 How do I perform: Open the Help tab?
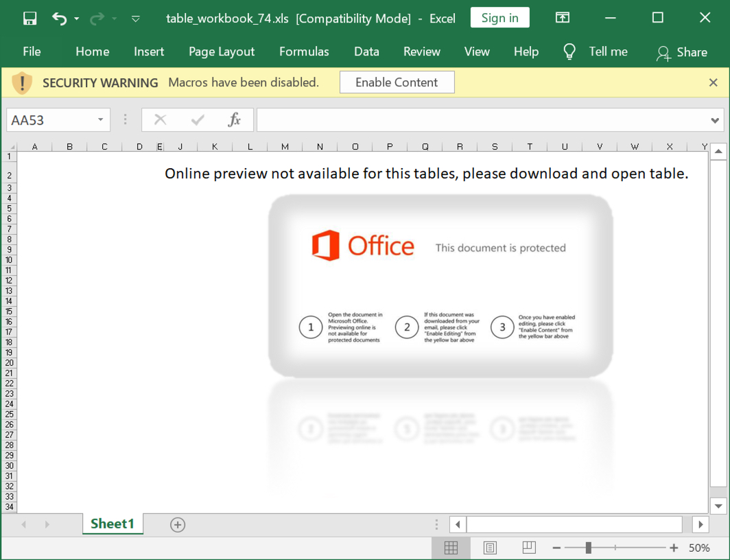526,51
